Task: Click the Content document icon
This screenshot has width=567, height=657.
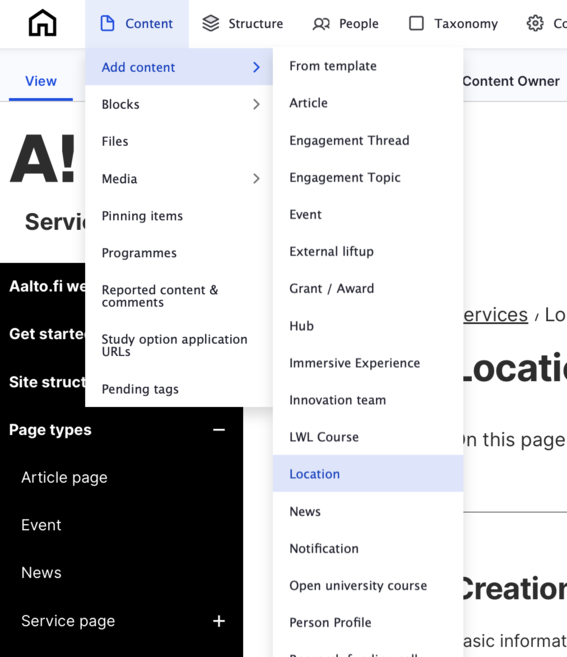Action: pyautogui.click(x=107, y=23)
